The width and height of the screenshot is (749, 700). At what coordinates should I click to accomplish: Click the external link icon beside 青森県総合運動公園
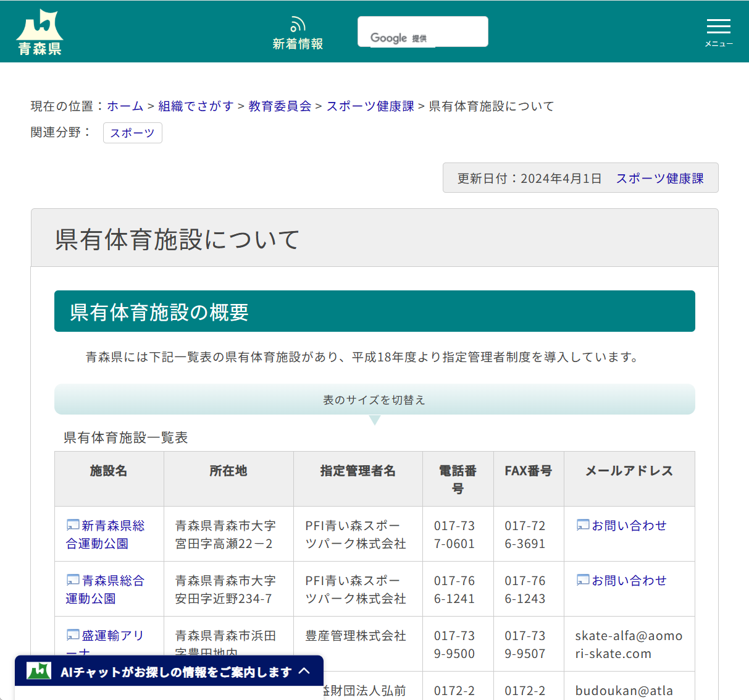[72, 580]
